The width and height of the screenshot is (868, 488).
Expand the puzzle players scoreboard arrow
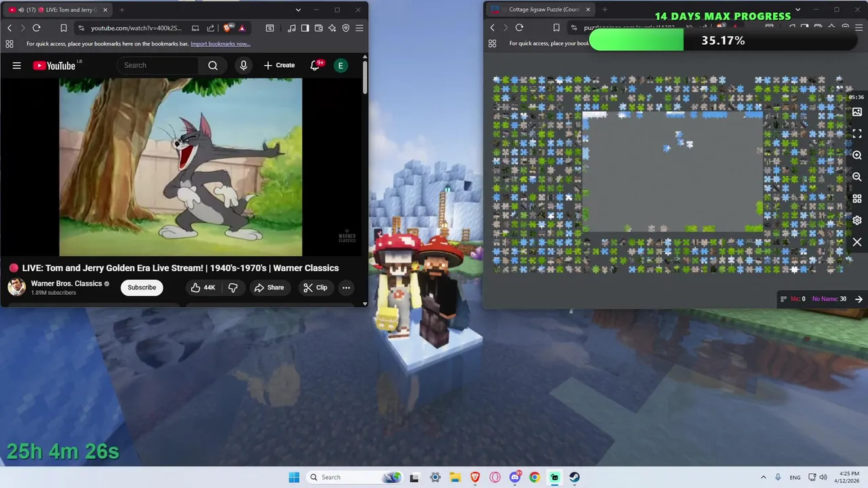click(x=859, y=299)
